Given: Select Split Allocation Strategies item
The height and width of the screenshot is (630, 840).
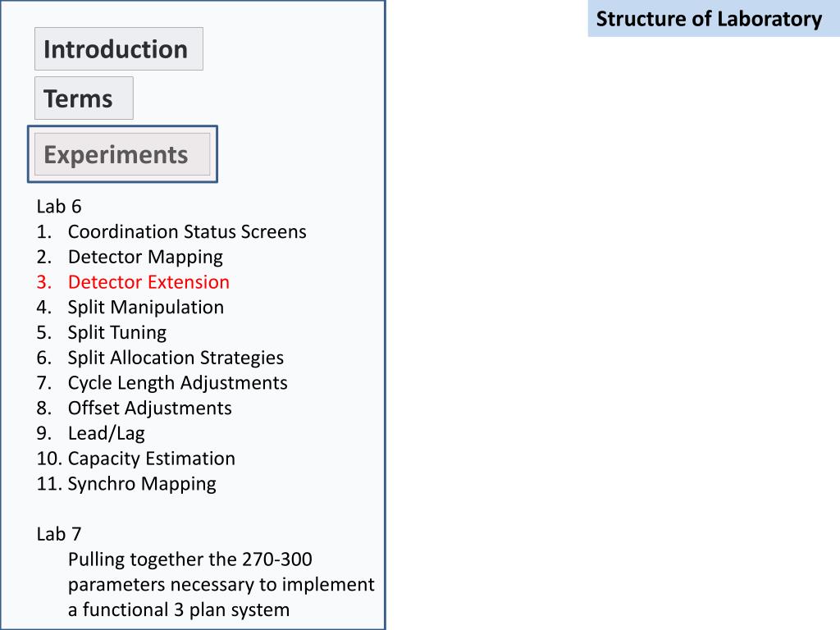Looking at the screenshot, I should (160, 358).
